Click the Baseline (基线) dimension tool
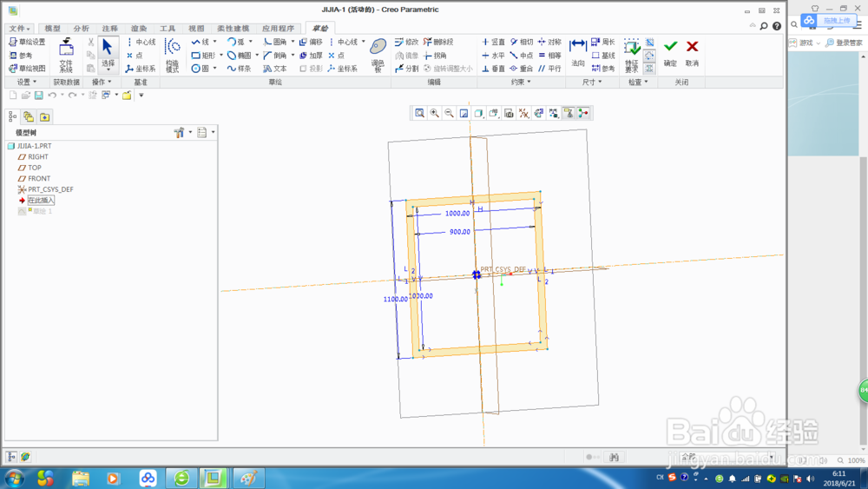The height and width of the screenshot is (489, 868). pos(603,56)
